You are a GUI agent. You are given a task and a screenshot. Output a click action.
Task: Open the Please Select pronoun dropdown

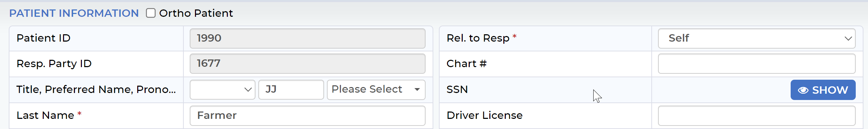click(x=376, y=89)
